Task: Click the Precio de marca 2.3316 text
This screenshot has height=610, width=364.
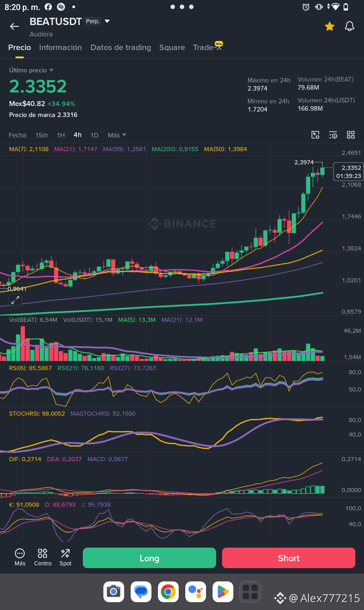Action: tap(43, 115)
